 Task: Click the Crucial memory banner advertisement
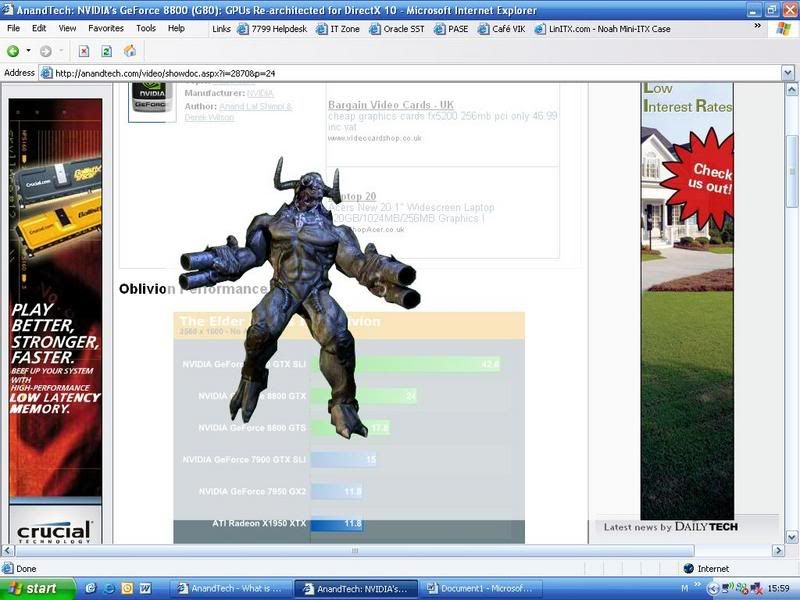click(55, 297)
